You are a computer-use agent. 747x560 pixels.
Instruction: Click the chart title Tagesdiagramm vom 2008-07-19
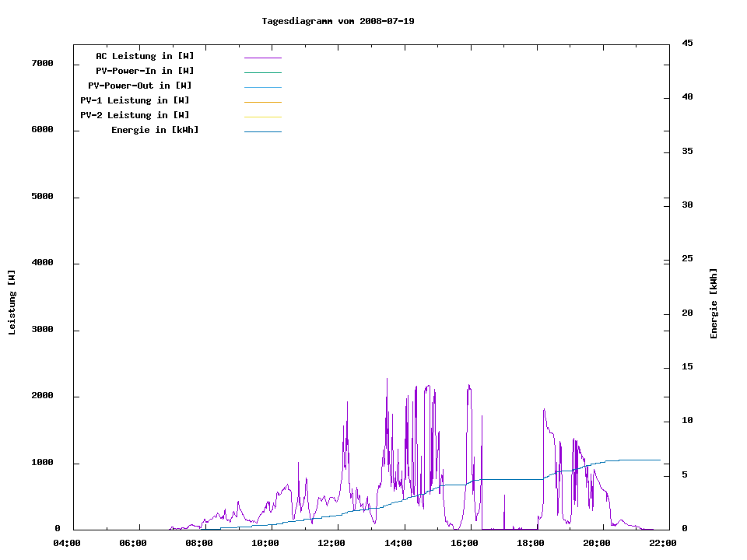point(338,21)
